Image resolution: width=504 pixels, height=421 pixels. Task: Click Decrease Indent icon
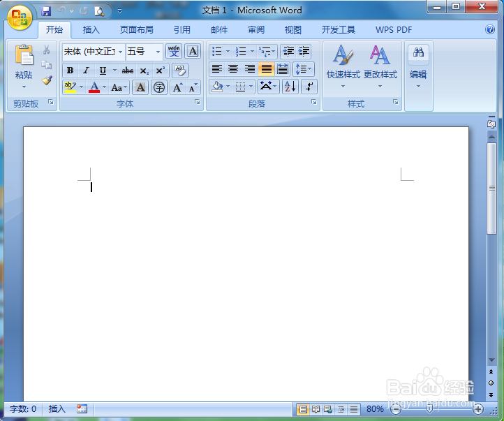tap(288, 51)
